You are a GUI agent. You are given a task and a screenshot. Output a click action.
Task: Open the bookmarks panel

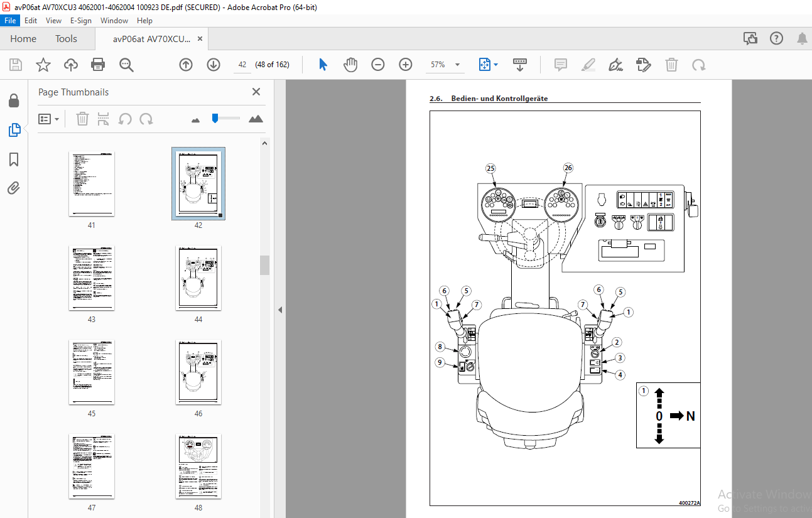(x=14, y=159)
